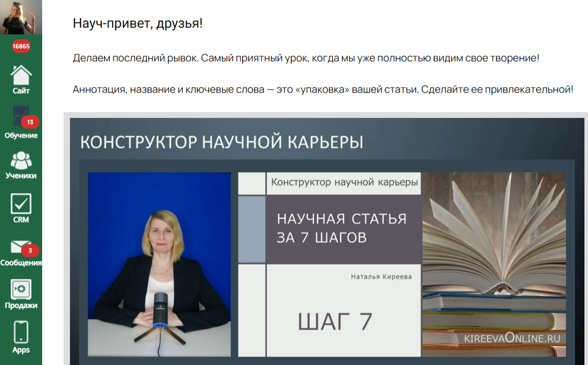
Task: Select the Сообщения sidebar label
Action: [x=21, y=262]
